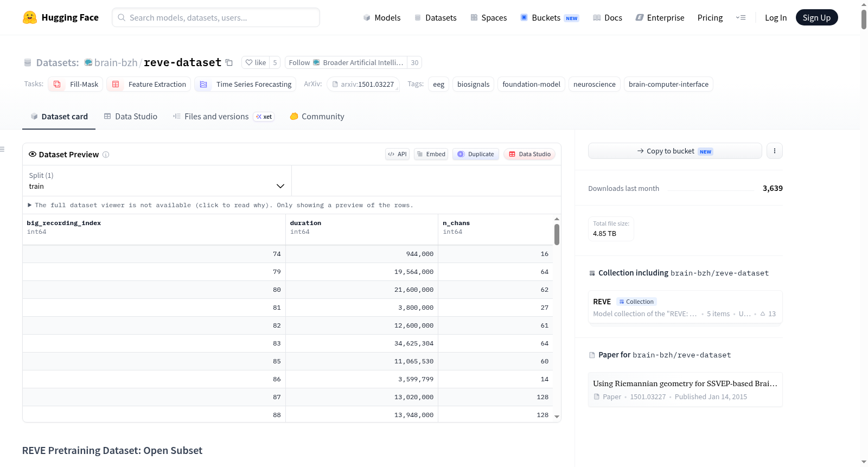The image size is (868, 467).
Task: Click the brain-computer-interface tag
Action: pyautogui.click(x=669, y=85)
